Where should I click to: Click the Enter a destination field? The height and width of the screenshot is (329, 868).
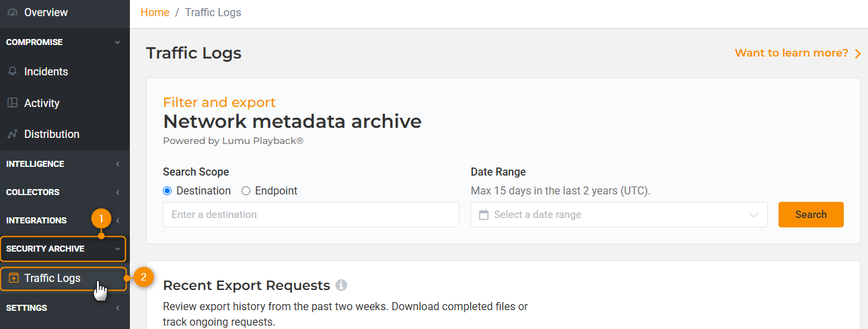(x=311, y=215)
